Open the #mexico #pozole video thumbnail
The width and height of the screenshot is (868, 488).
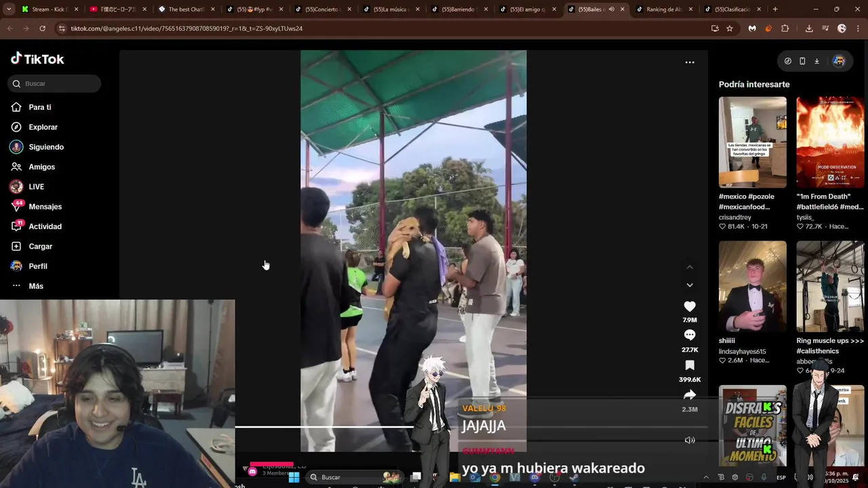753,142
